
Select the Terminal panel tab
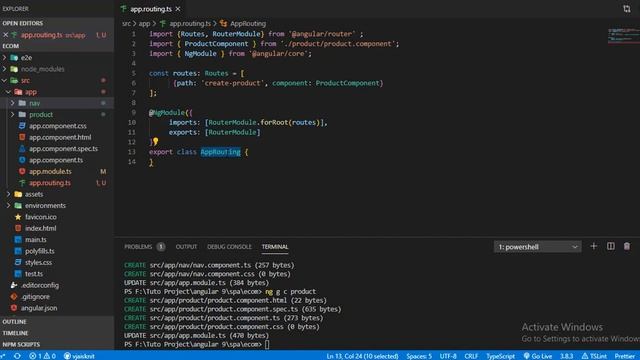click(x=275, y=247)
